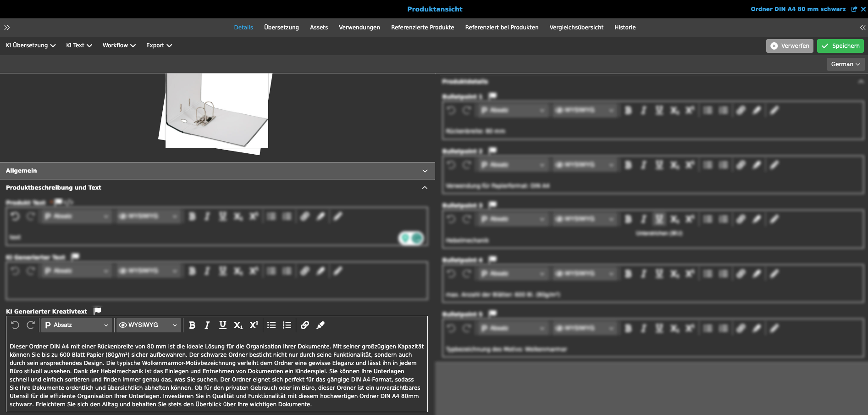
Task: Open the German language selector
Action: pyautogui.click(x=845, y=64)
